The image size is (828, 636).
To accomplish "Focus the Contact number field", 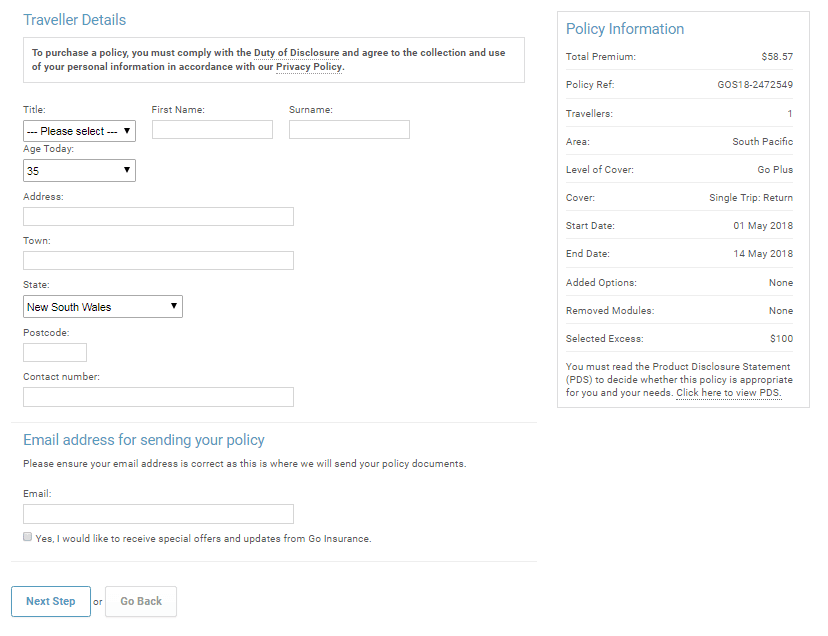I will (158, 397).
